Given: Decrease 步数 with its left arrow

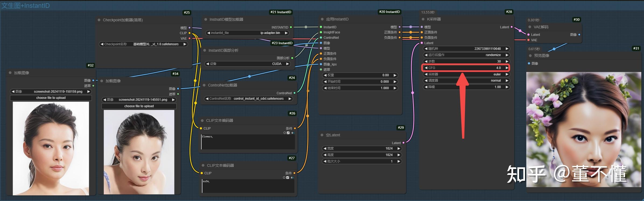Looking at the screenshot, I should (x=426, y=61).
